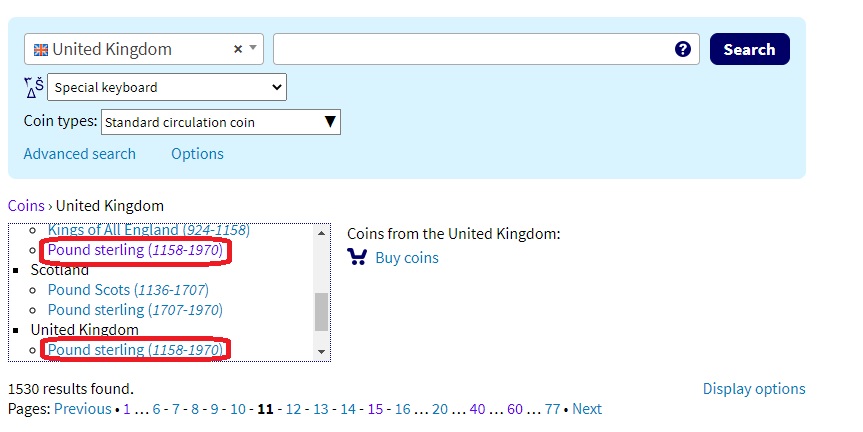Click the UK flag icon in country selector
Viewport: 863px width, 432px height.
tap(41, 50)
